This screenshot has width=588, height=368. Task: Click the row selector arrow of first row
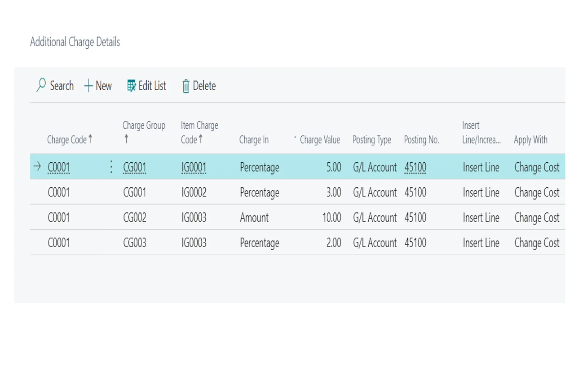pyautogui.click(x=37, y=166)
